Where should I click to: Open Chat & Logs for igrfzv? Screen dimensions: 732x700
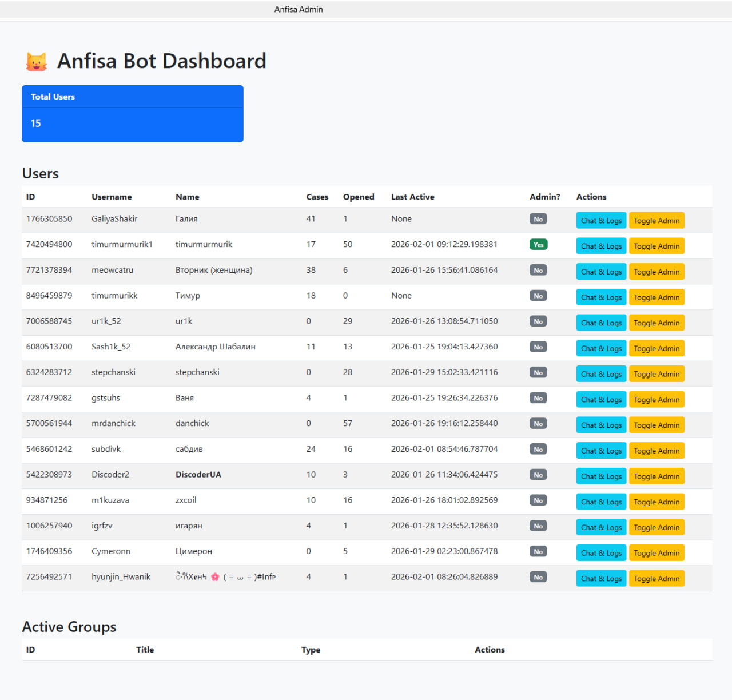click(x=601, y=527)
